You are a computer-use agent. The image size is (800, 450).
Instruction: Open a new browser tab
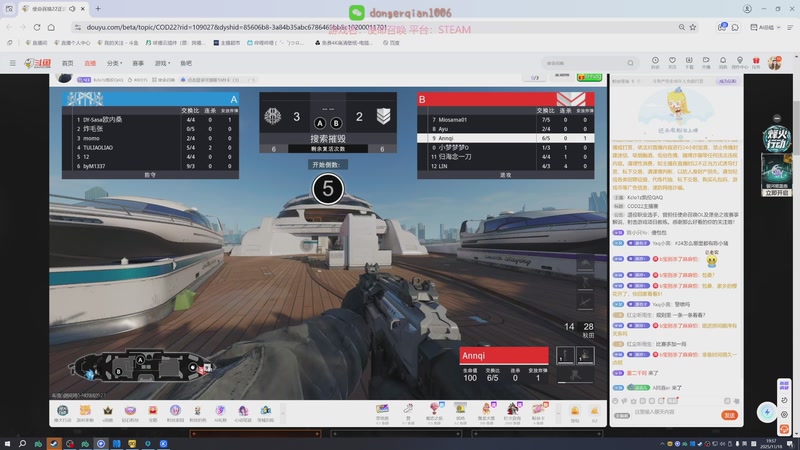tap(98, 9)
